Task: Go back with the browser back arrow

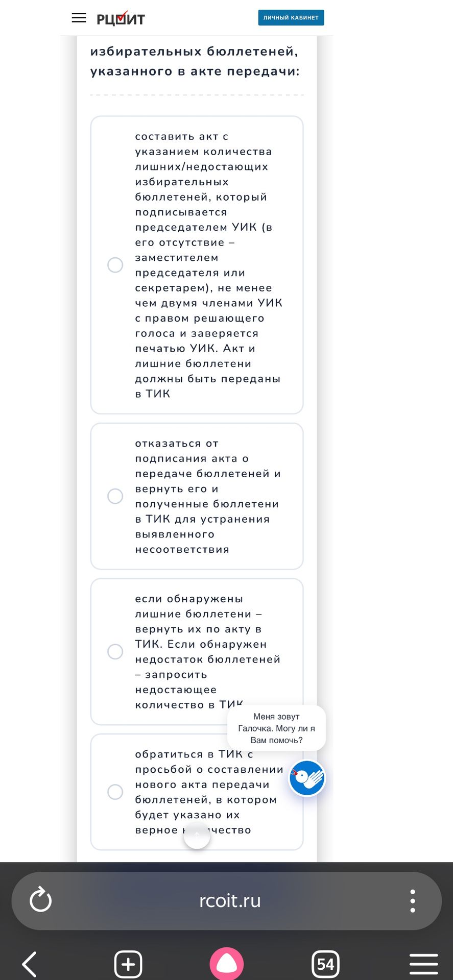Action: click(x=30, y=964)
